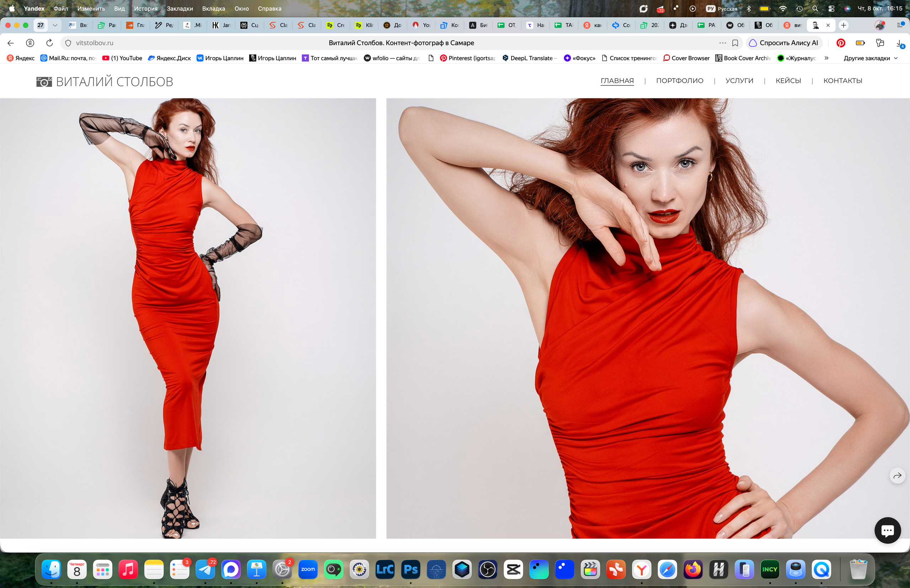Open the downloads icon in the toolbar
The image size is (910, 588).
(x=900, y=44)
